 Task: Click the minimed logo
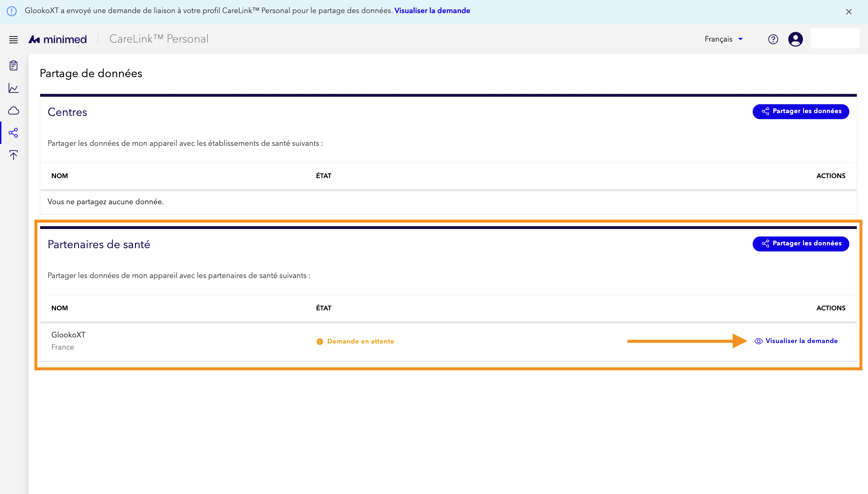coord(58,40)
